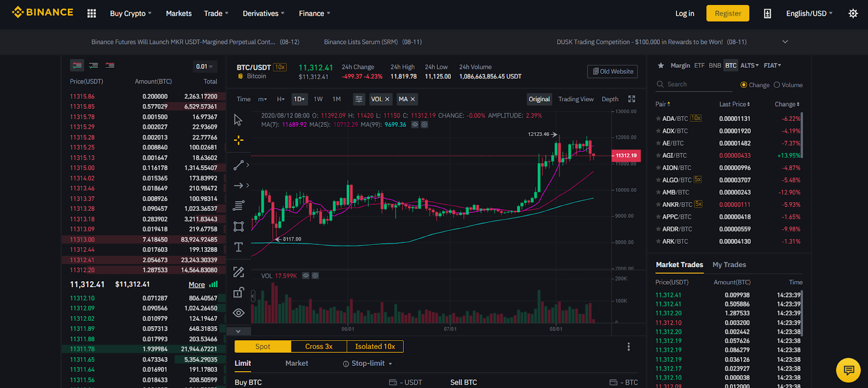
Task: Open chart indicator settings sliders icon
Action: pyautogui.click(x=359, y=99)
